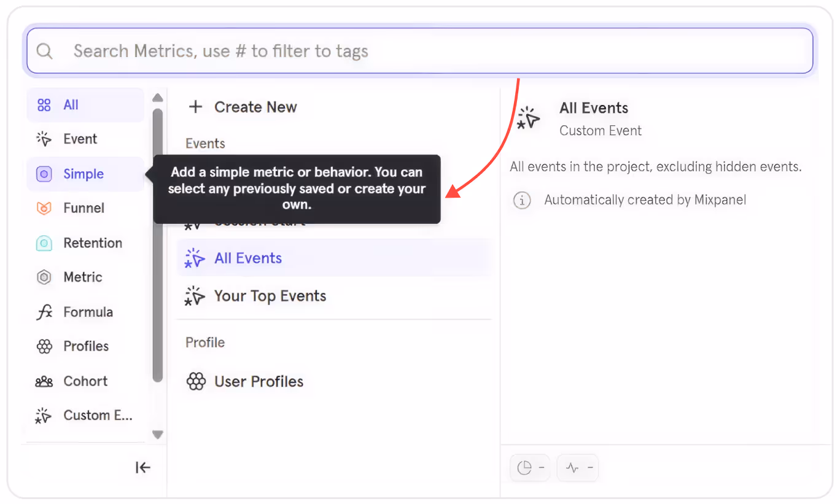Click the fx Formula icon
Screen dimensions: 840x504
(44, 312)
